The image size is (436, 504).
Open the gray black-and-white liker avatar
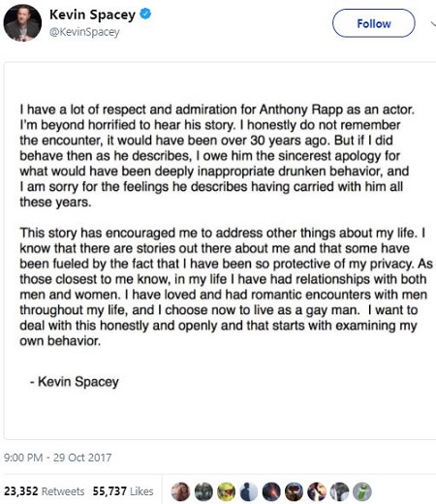[x=339, y=491]
